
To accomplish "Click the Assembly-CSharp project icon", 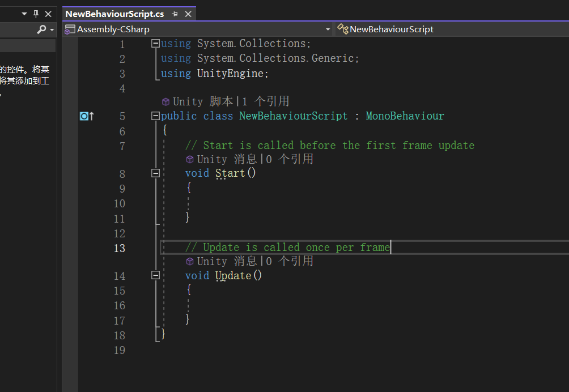I will pyautogui.click(x=69, y=29).
